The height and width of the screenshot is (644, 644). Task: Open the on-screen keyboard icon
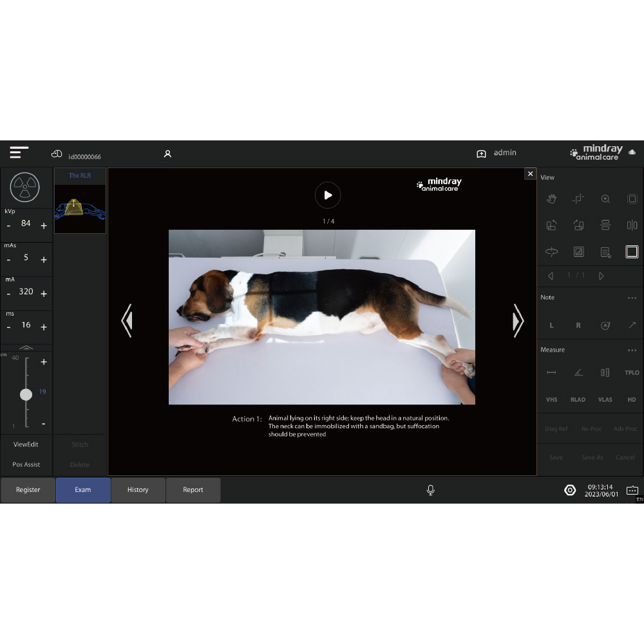[x=632, y=490]
